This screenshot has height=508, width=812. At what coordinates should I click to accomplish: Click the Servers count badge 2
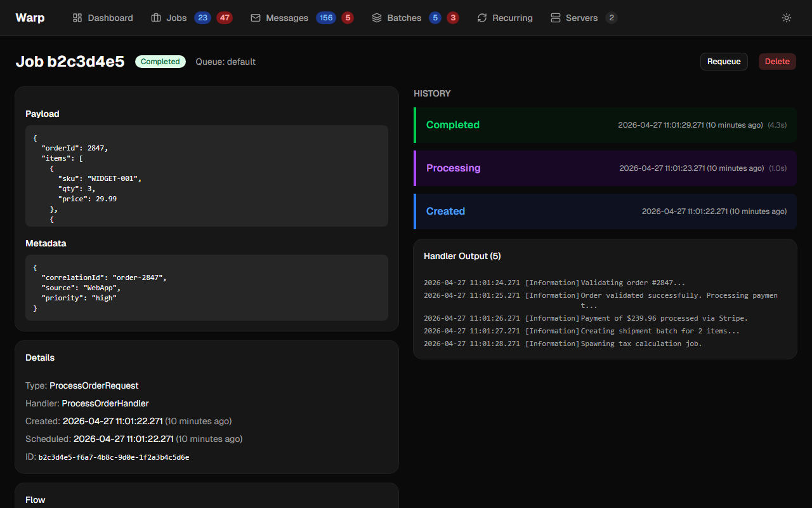[612, 18]
